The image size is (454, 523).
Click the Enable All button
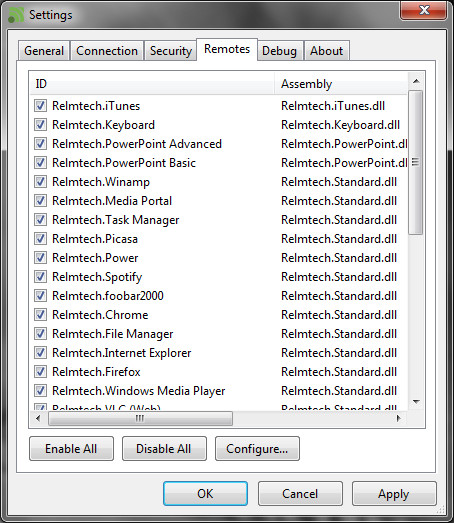71,449
